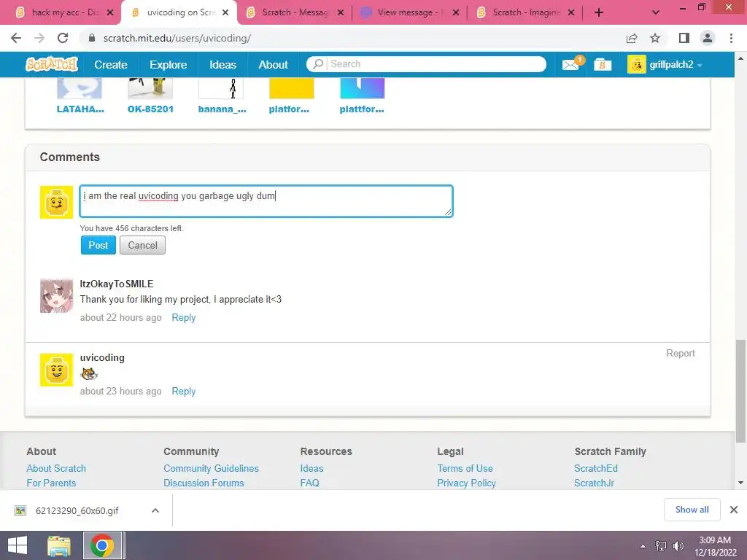
Task: Click the griffpalch2 account avatar
Action: (636, 64)
